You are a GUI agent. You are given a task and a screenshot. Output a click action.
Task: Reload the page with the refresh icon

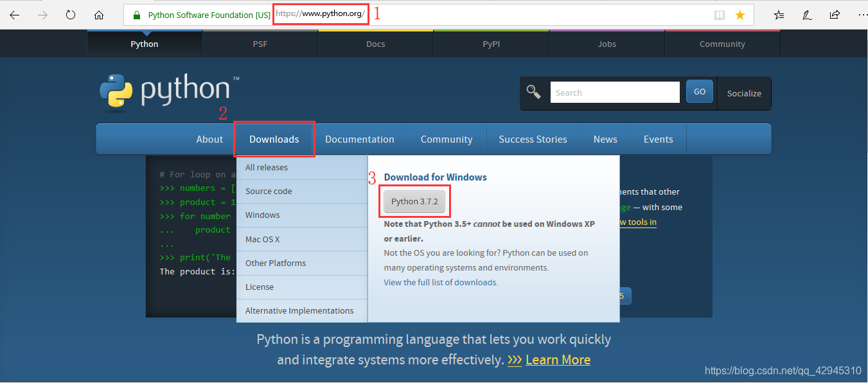(71, 15)
